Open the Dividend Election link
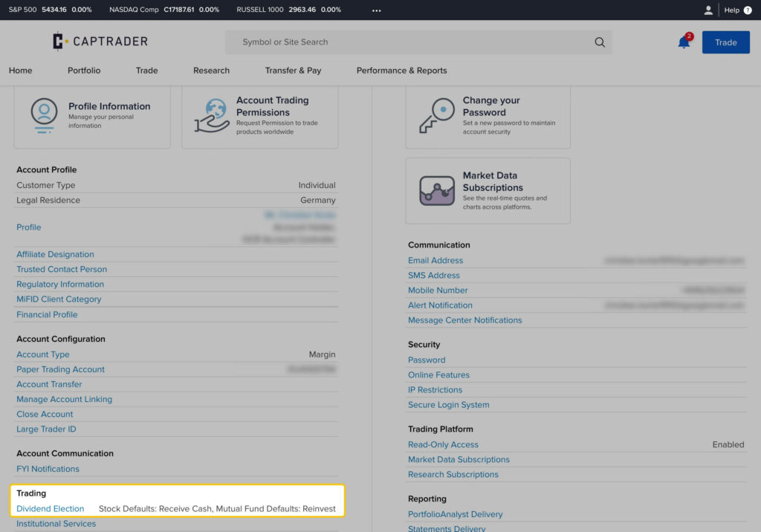 [50, 509]
